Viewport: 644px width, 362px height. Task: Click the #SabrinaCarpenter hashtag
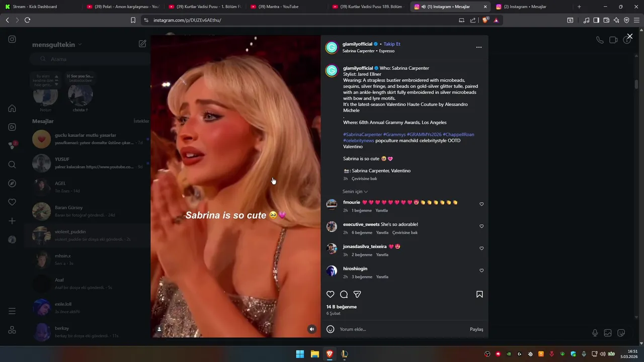(x=362, y=134)
